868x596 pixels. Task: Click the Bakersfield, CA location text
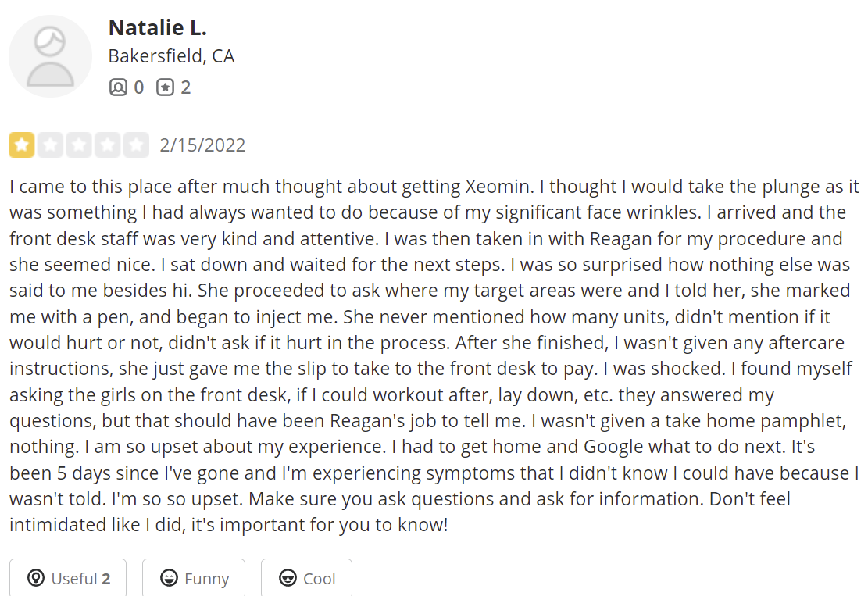pos(171,57)
